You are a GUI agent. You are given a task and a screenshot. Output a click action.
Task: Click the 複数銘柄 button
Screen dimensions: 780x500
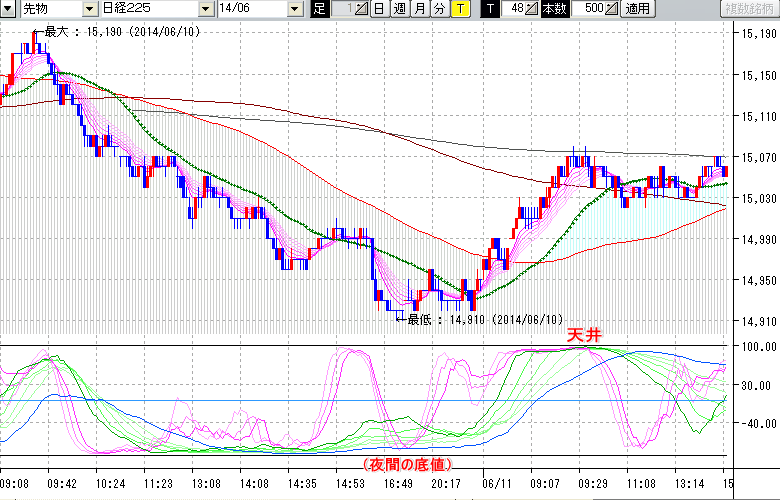click(x=747, y=9)
